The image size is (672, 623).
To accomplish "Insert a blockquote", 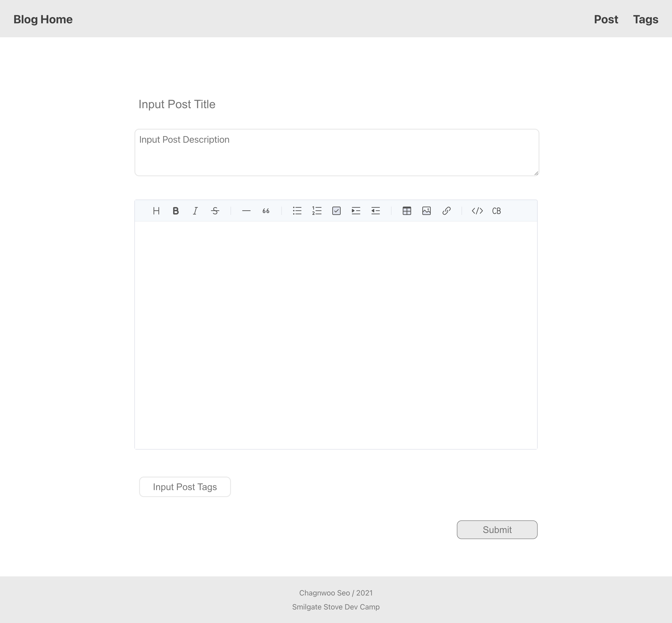I will tap(266, 211).
